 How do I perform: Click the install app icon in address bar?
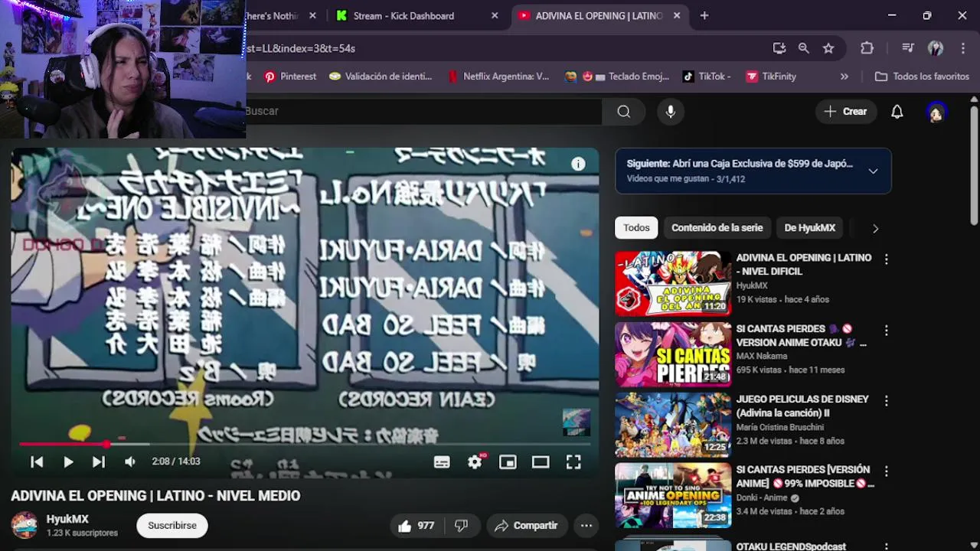point(779,48)
